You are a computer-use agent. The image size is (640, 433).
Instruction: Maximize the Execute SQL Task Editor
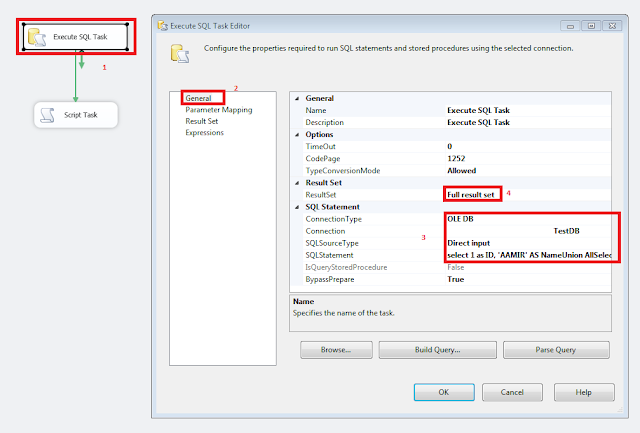point(591,26)
